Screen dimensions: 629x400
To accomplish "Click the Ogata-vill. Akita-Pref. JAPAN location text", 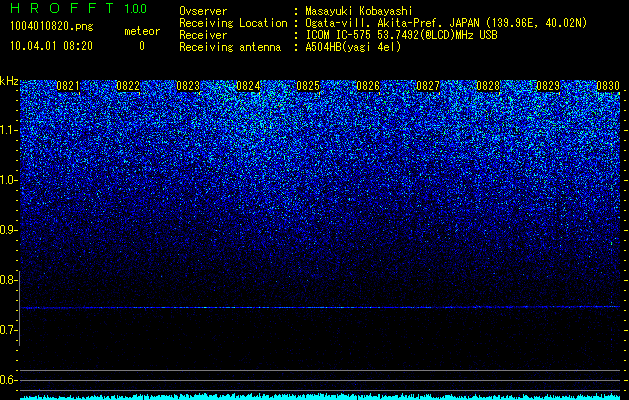I will (446, 24).
